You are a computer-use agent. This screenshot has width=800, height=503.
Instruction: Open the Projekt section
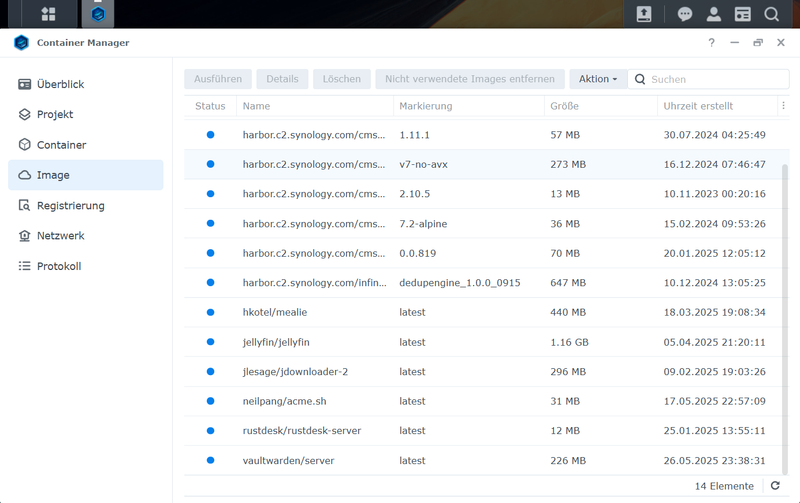click(86, 114)
